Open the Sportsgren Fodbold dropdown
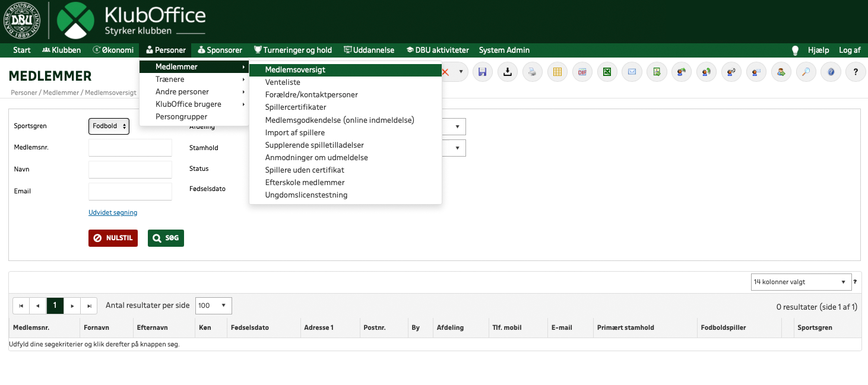 (109, 126)
